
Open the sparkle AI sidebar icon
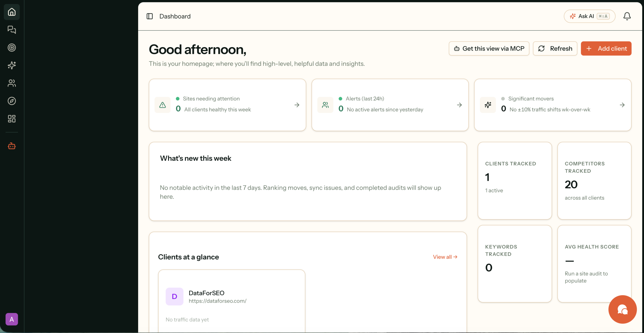pos(12,65)
